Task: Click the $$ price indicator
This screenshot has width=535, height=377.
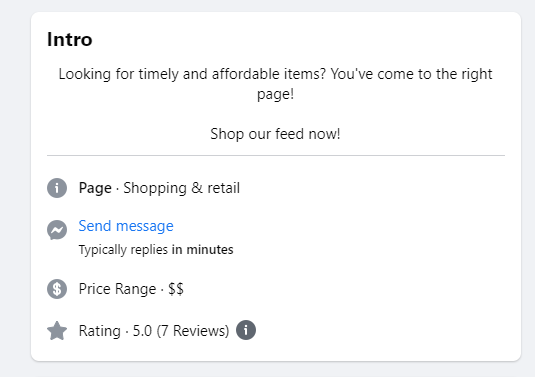Action: [x=176, y=289]
